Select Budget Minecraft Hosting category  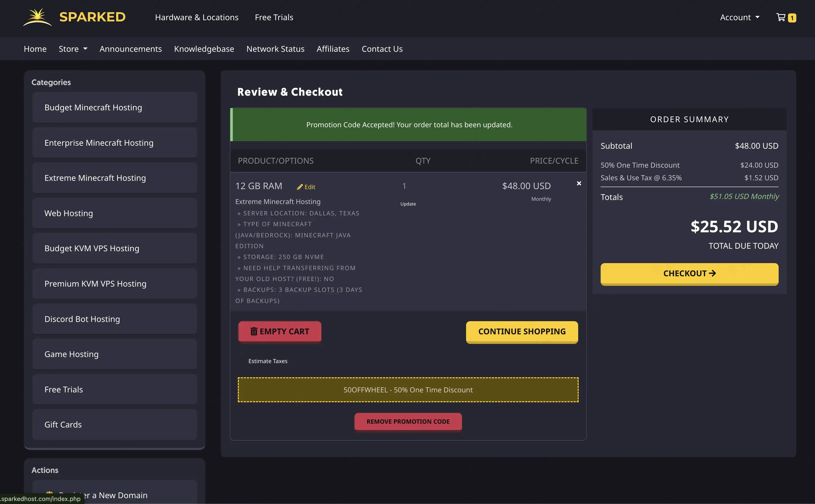tap(115, 107)
